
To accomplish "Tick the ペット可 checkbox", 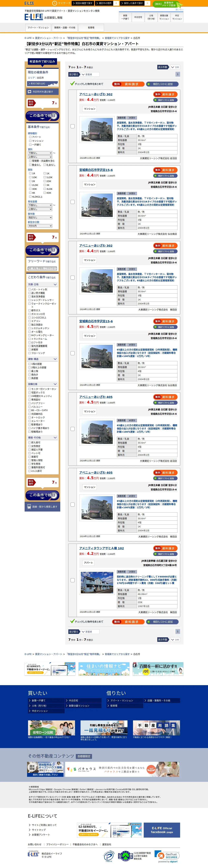I will point(29,453).
